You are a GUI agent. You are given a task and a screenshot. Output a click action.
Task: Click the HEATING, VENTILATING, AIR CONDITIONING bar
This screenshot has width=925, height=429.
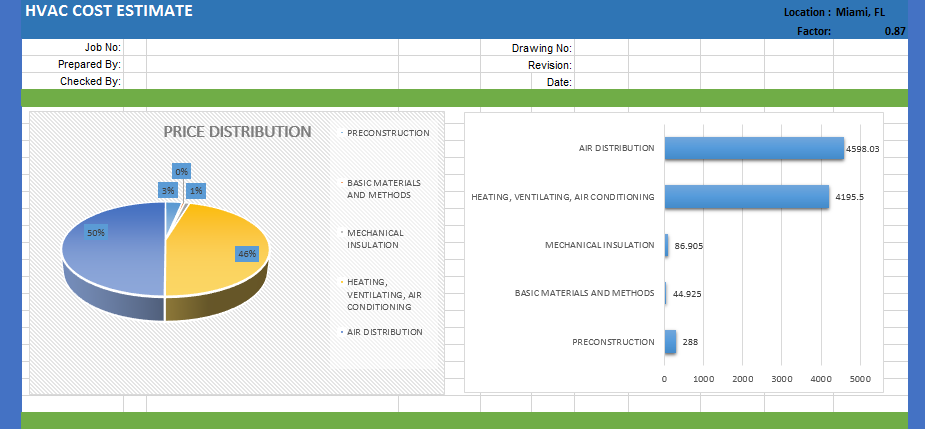point(747,197)
